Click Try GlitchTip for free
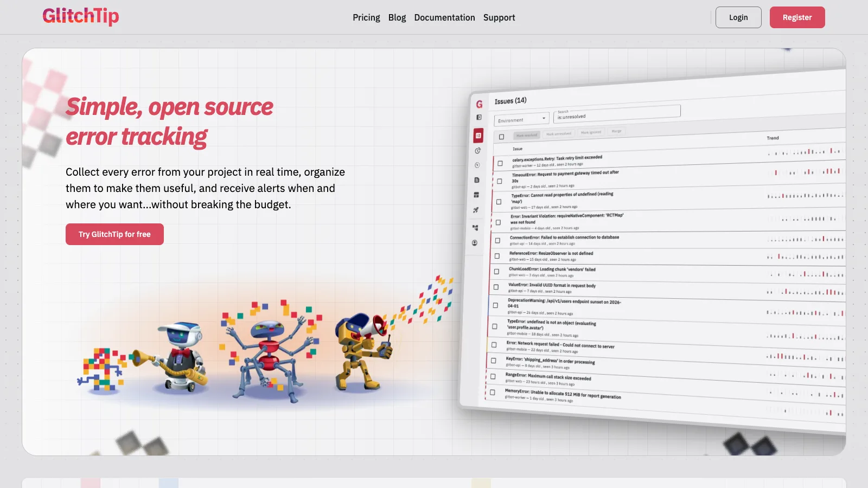 [x=114, y=234]
